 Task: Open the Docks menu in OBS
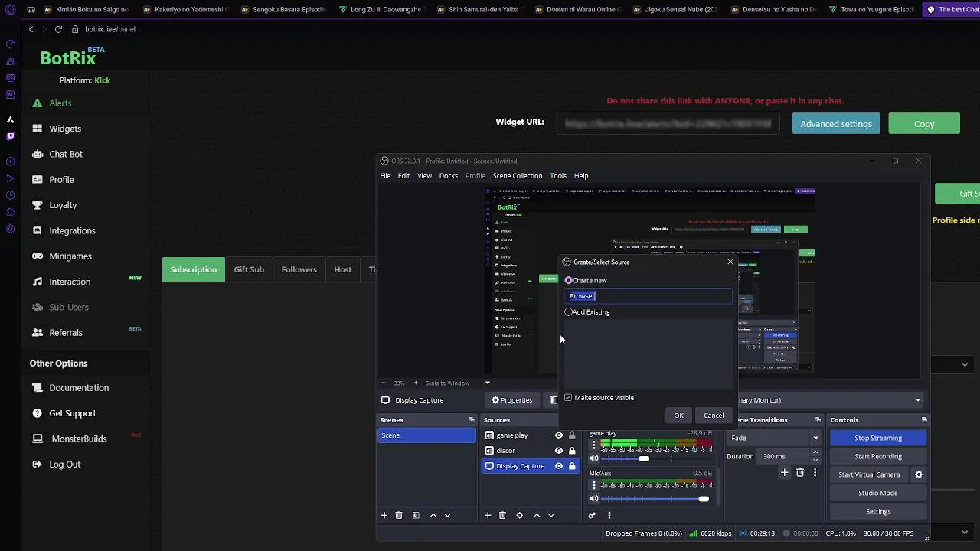point(449,176)
